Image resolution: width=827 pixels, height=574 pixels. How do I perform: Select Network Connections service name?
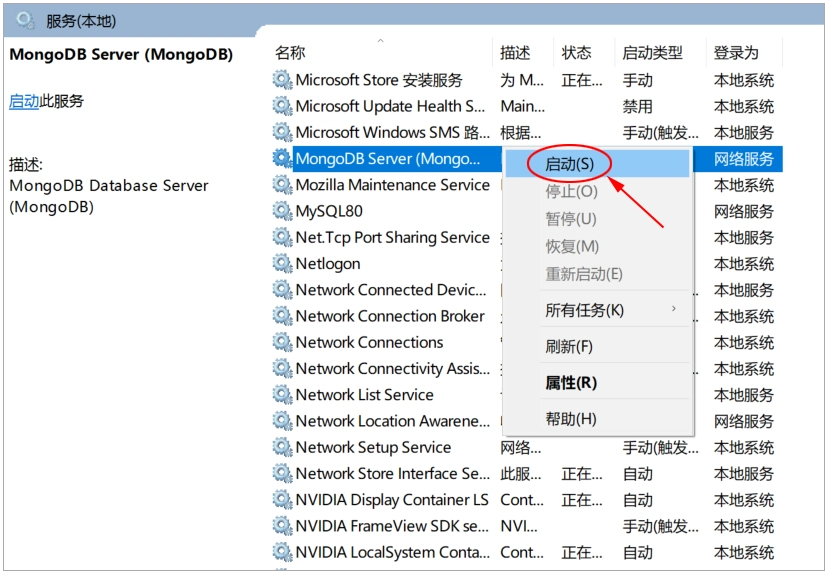coord(369,342)
